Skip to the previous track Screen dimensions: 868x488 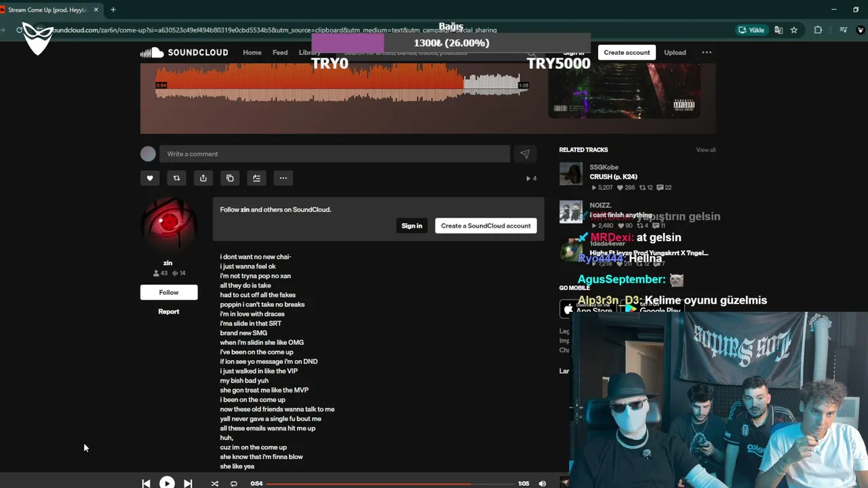tap(146, 483)
